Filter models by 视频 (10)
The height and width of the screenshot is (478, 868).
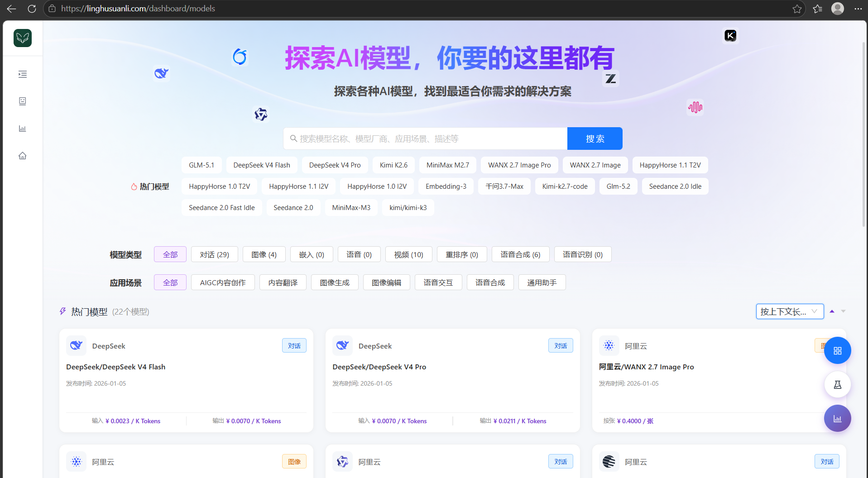(408, 254)
